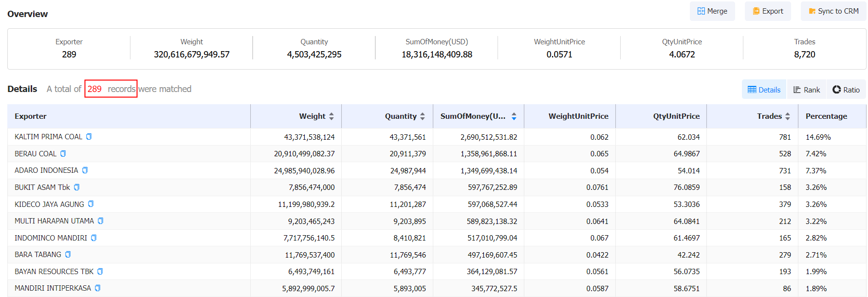Sort table by Trades column

pos(788,116)
